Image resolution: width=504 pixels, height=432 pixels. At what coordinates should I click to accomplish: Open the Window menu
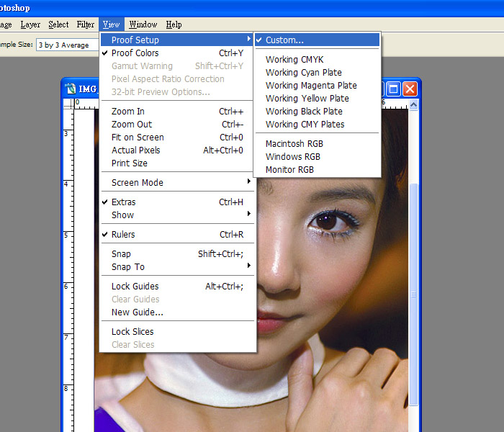(x=143, y=24)
